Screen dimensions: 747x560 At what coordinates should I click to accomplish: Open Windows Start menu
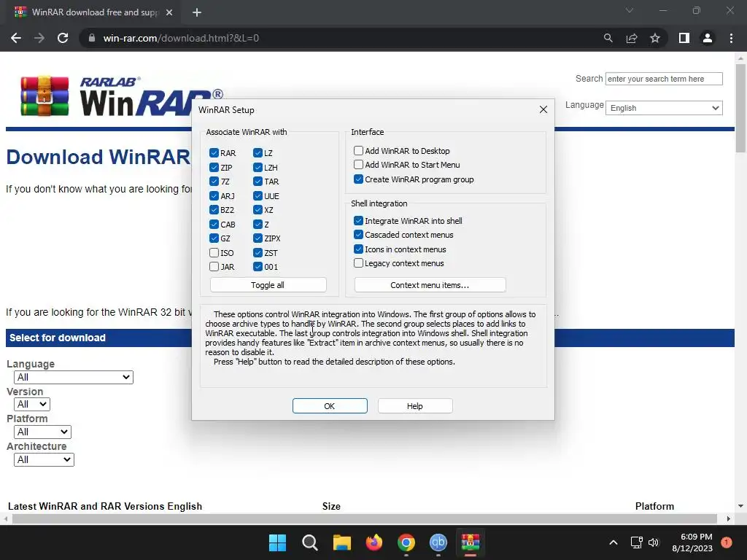coord(277,542)
